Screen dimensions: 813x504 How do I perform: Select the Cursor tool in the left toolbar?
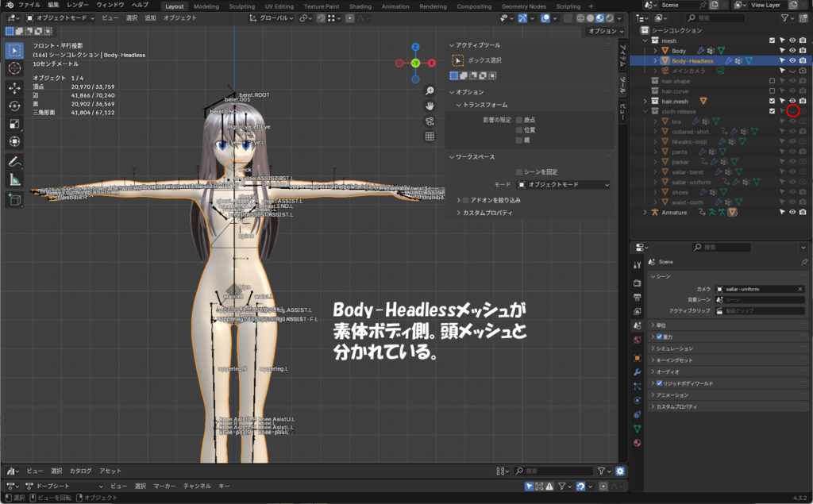click(14, 69)
